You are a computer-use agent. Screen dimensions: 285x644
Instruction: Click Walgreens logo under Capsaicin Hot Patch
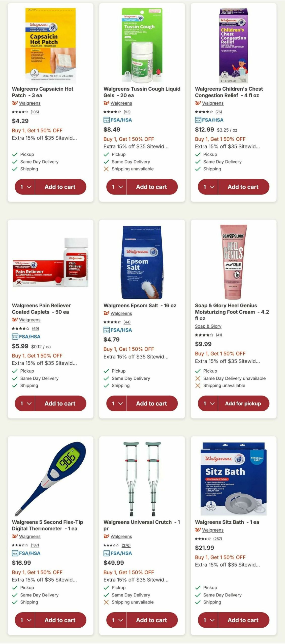coord(15,103)
